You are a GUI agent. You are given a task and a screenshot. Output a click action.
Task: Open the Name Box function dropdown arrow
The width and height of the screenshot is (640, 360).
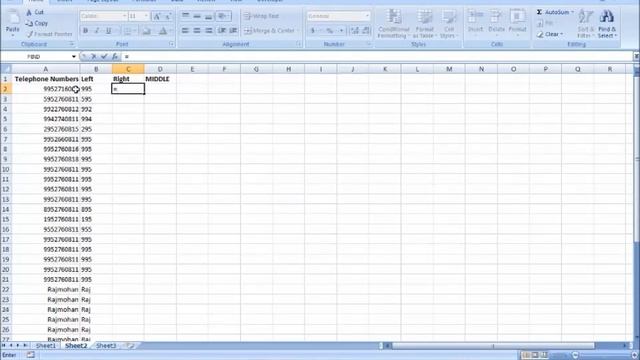click(73, 57)
